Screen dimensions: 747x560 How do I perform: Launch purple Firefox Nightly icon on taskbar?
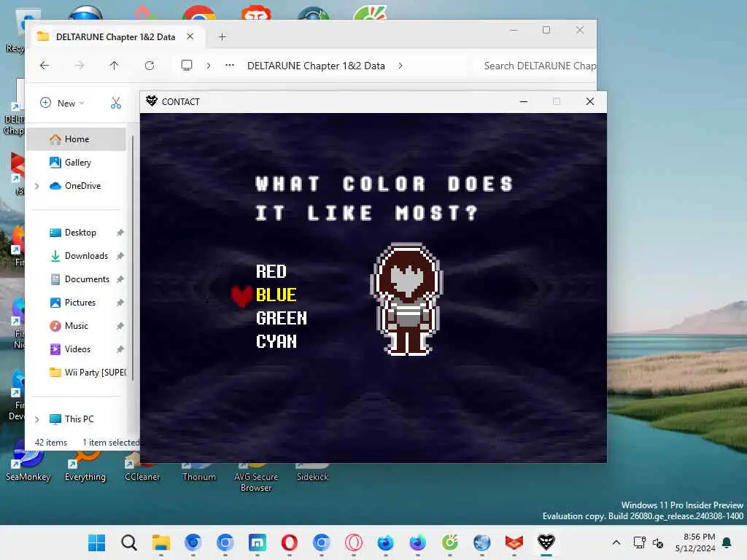click(418, 542)
